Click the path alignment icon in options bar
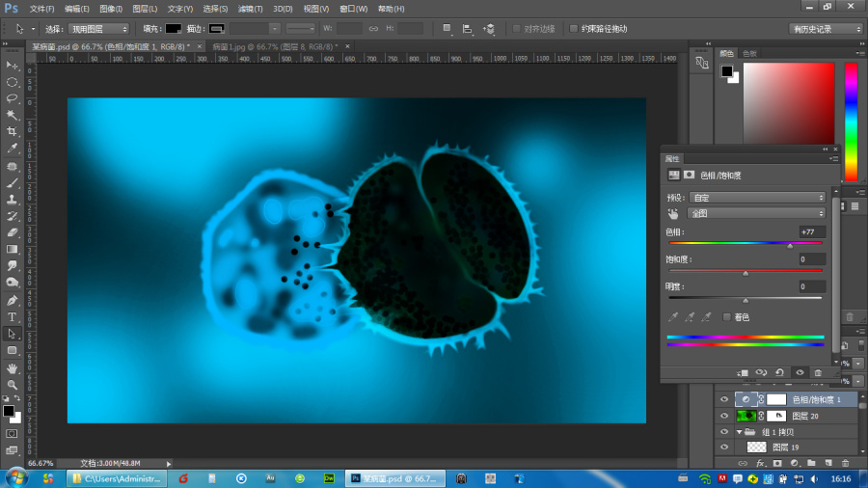 pos(467,29)
